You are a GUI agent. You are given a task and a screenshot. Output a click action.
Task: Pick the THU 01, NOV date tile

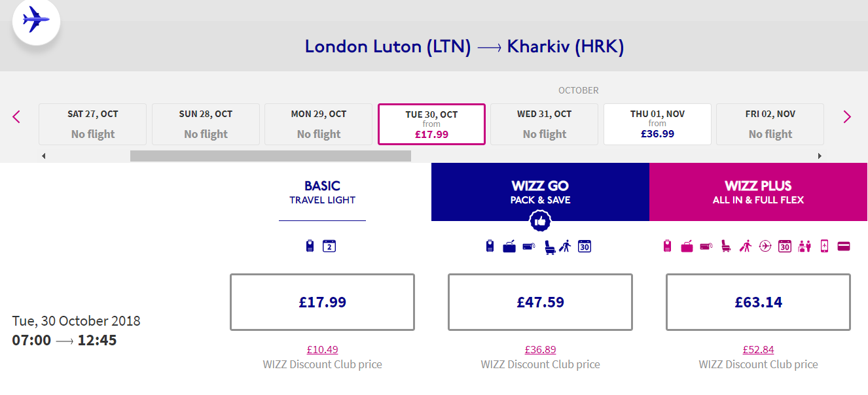point(657,124)
